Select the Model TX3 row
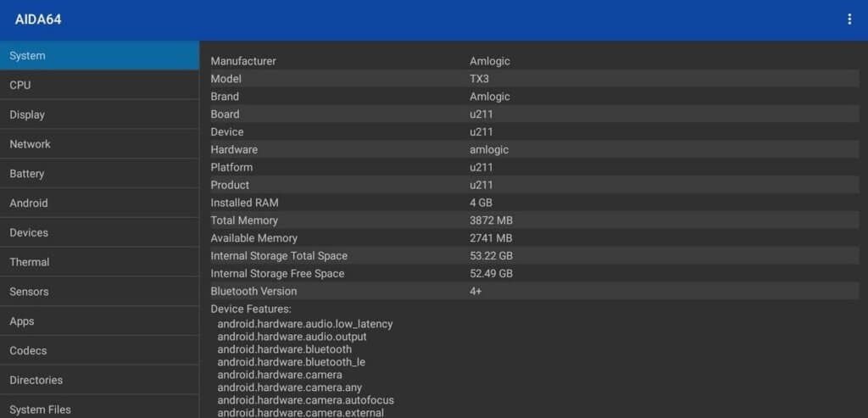 click(534, 79)
